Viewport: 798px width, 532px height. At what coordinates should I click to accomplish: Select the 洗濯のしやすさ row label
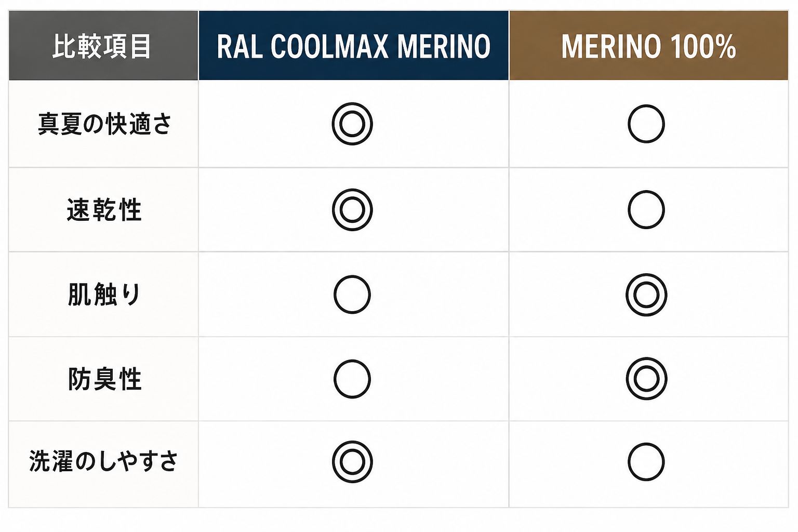click(x=103, y=461)
